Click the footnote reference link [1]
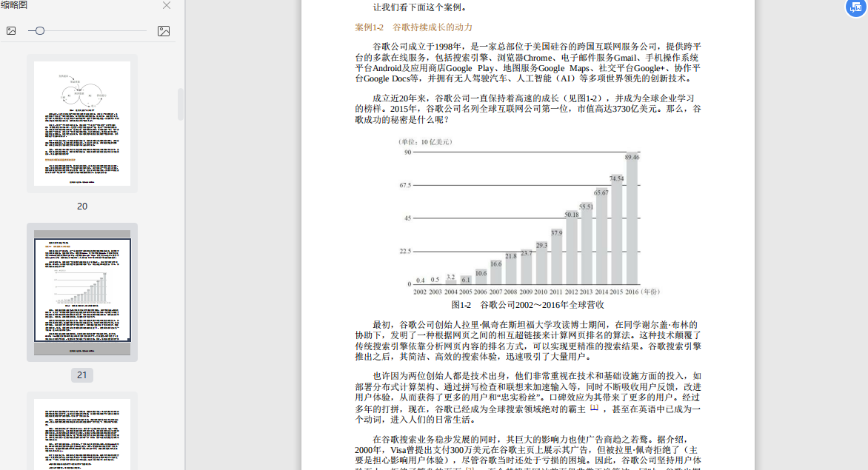This screenshot has height=470, width=868. coord(594,408)
